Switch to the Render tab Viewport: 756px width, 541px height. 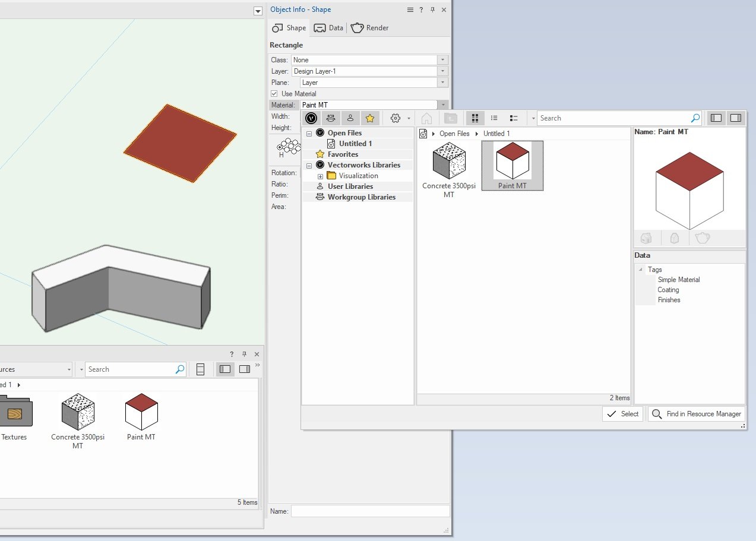(x=369, y=27)
